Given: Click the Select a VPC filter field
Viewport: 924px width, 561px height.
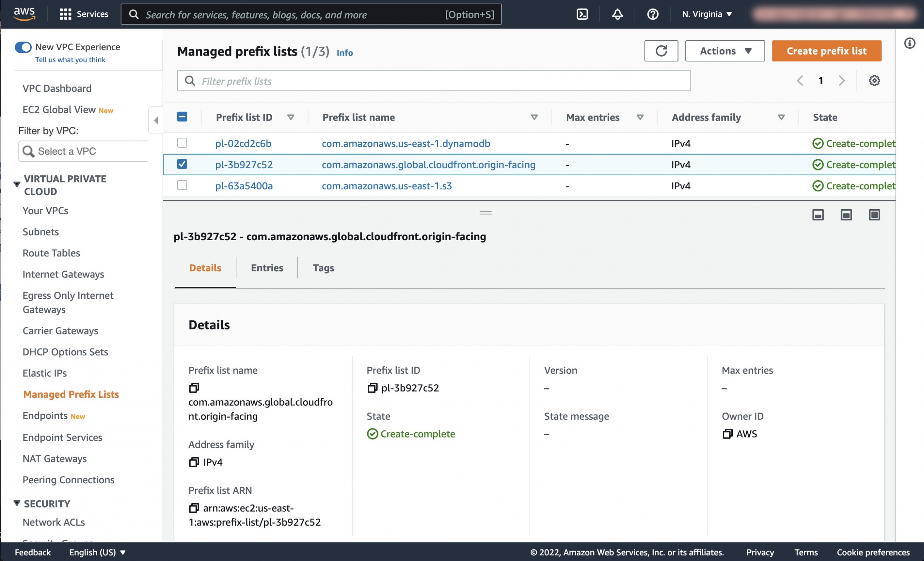Looking at the screenshot, I should (x=83, y=151).
